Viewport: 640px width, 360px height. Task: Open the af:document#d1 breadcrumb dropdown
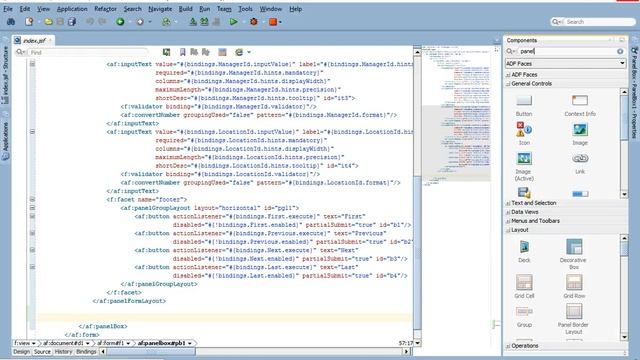click(x=87, y=343)
